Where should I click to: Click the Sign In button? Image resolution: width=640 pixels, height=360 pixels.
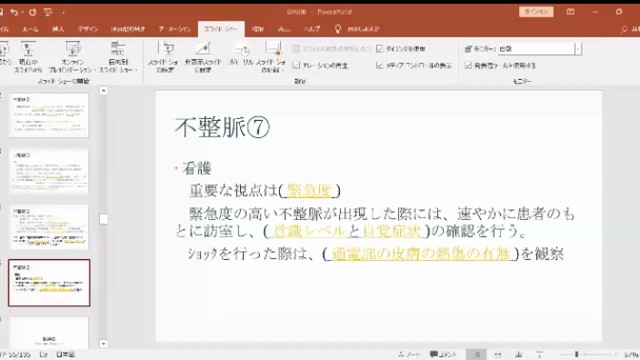point(536,12)
